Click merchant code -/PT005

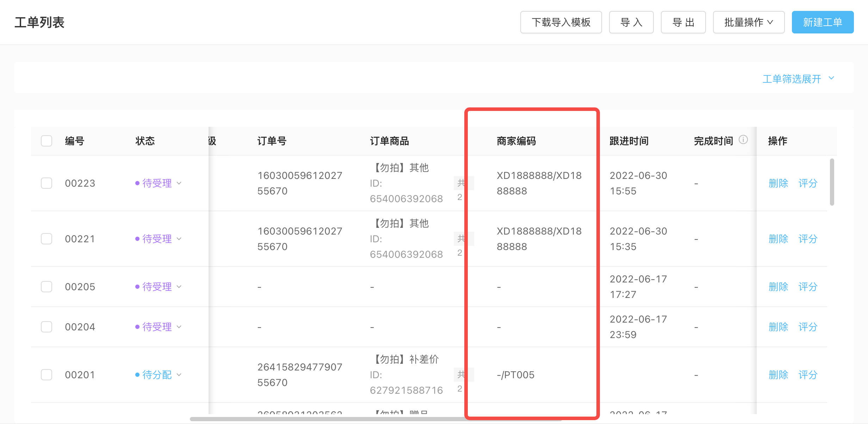[x=515, y=375]
